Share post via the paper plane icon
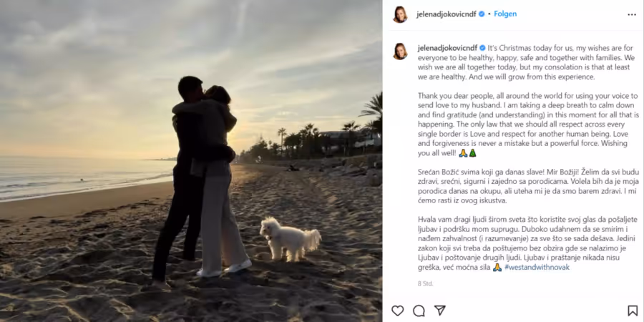The height and width of the screenshot is (322, 644). [x=440, y=311]
